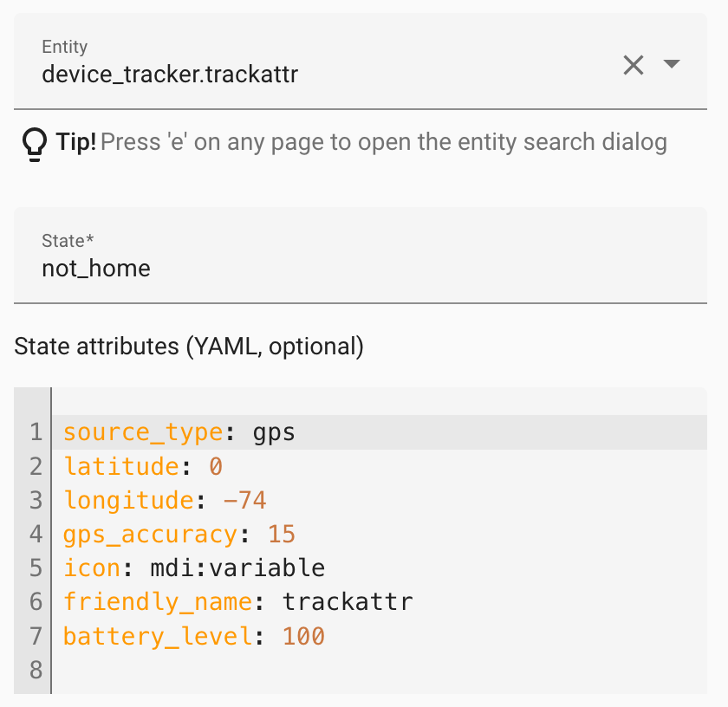
Task: Clear the entity field with the X icon
Action: point(634,65)
